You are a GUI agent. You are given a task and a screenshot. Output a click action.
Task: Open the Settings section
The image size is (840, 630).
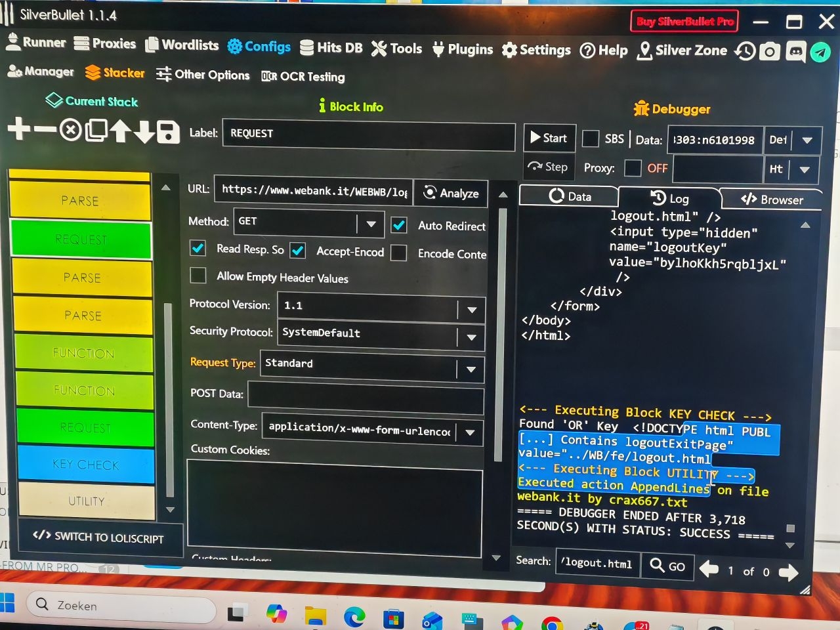pyautogui.click(x=537, y=50)
